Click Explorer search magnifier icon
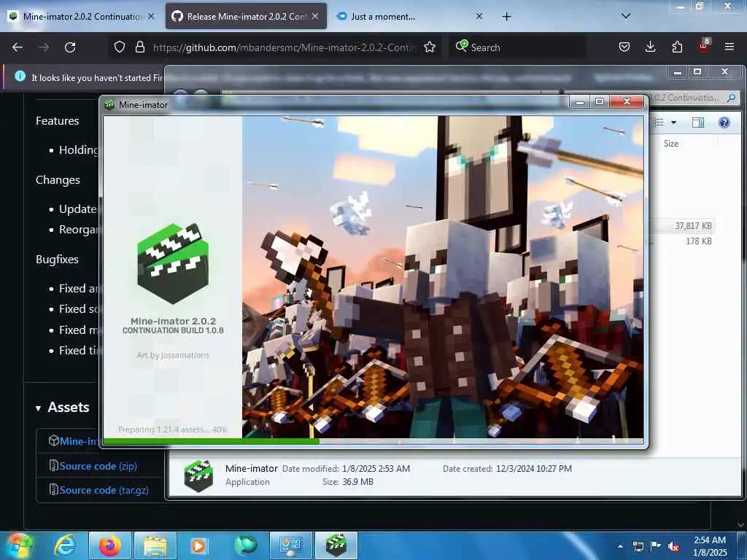This screenshot has width=747, height=560. (731, 98)
